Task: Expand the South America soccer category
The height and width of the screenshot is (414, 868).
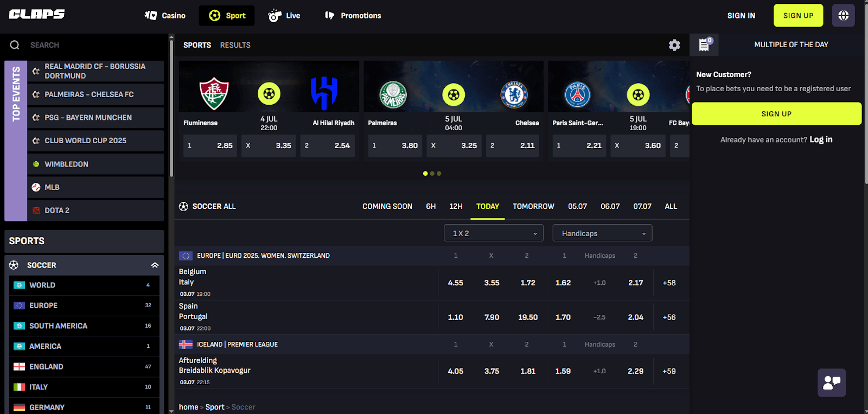Action: tap(84, 326)
